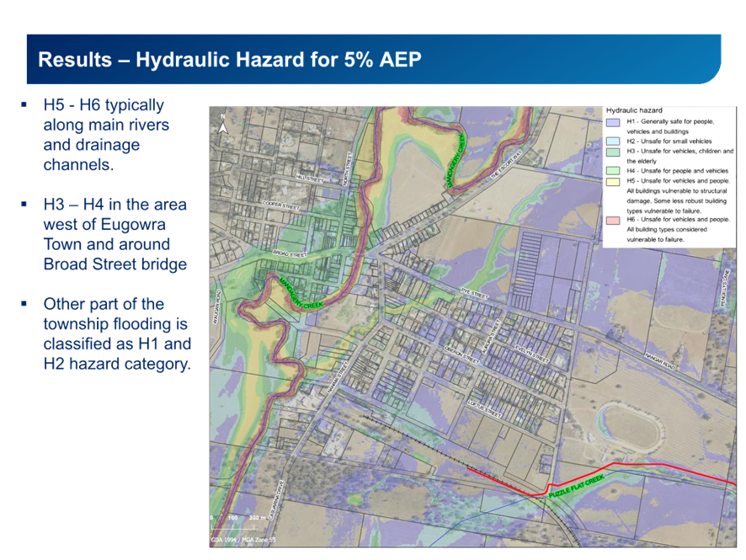Select bullet text 'H5 - H6 typically'

click(104, 104)
